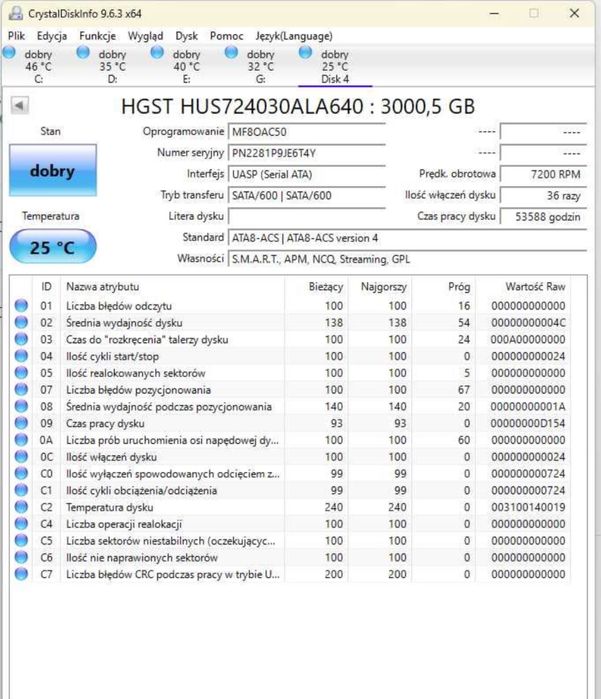The width and height of the screenshot is (601, 699).
Task: Open the Język(Language) menu
Action: 294,36
